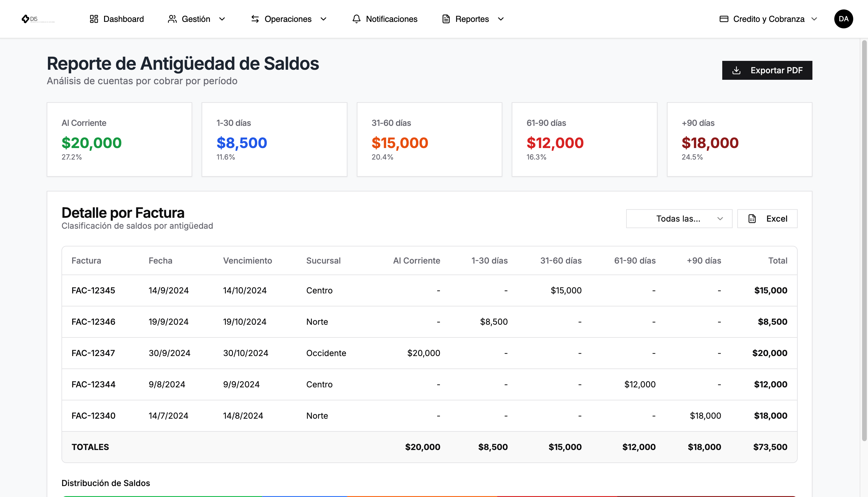
Task: Select the Al Corriente $20,000 card
Action: pos(119,139)
